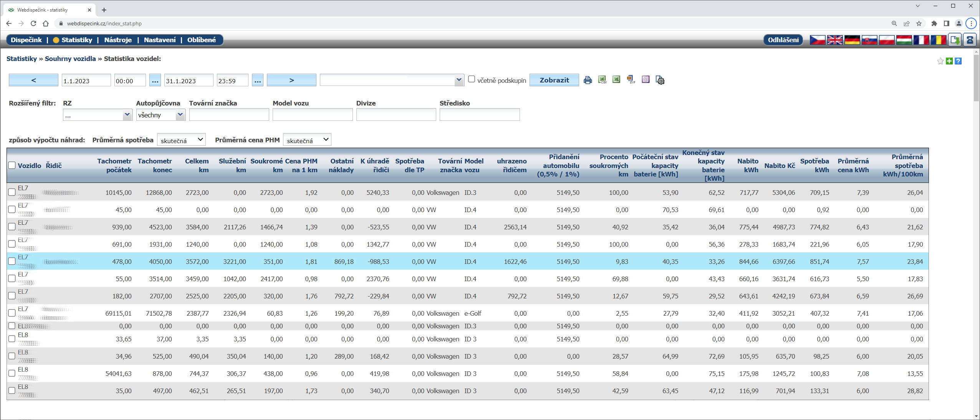This screenshot has width=980, height=420.
Task: Click the printer icon to print statistics
Action: [x=587, y=80]
